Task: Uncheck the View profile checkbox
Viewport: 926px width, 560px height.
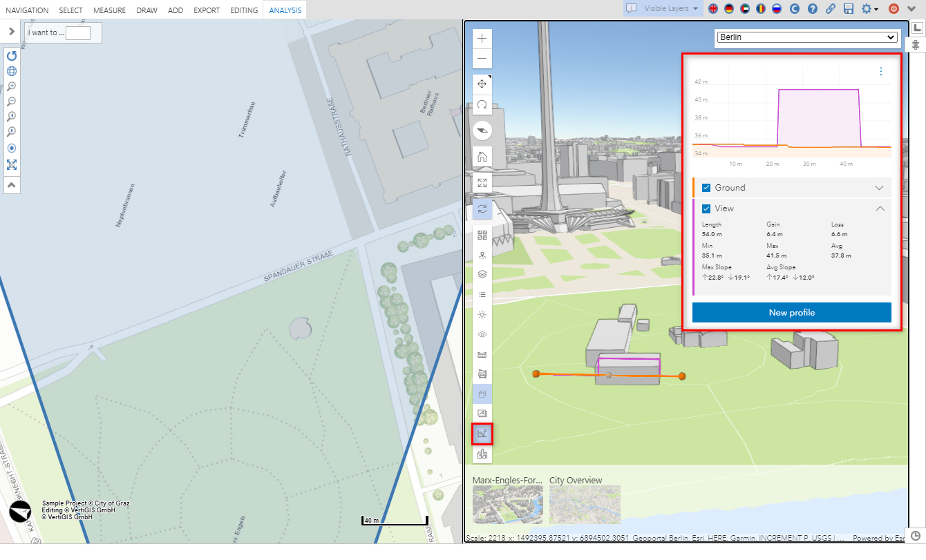Action: point(706,209)
